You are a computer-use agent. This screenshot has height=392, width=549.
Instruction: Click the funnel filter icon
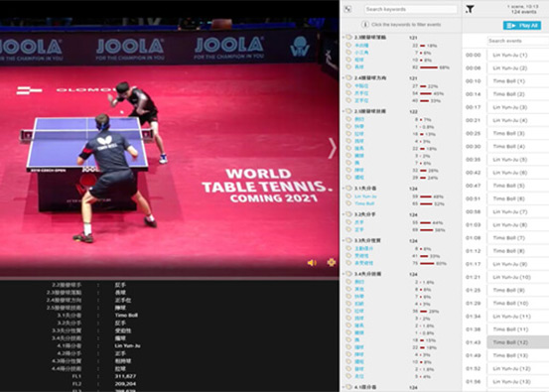[x=470, y=9]
